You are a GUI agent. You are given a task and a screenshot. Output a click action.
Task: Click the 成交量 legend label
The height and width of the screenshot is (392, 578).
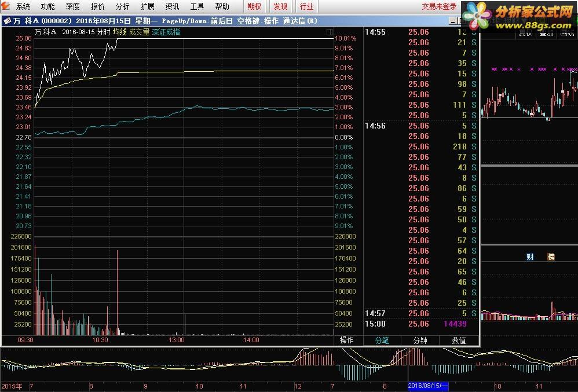point(139,32)
